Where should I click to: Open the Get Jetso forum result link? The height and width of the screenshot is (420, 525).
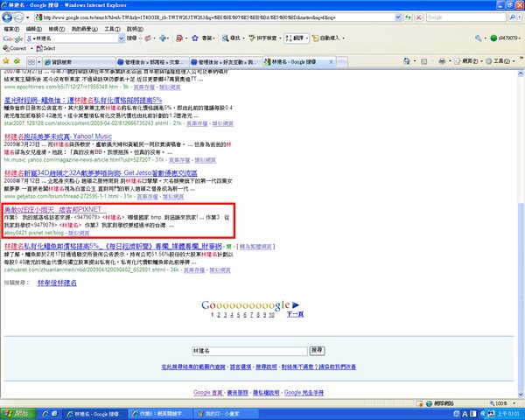101,173
